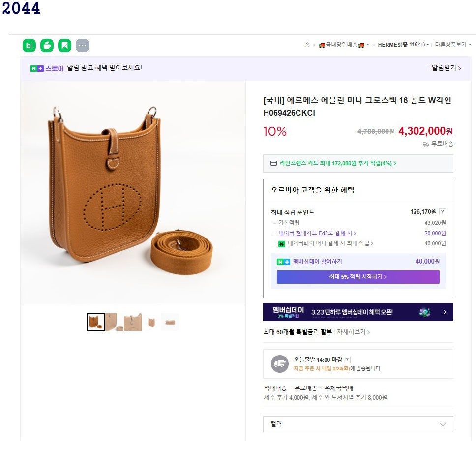
Task: Click the gray delivery truck icon
Action: coord(280,364)
